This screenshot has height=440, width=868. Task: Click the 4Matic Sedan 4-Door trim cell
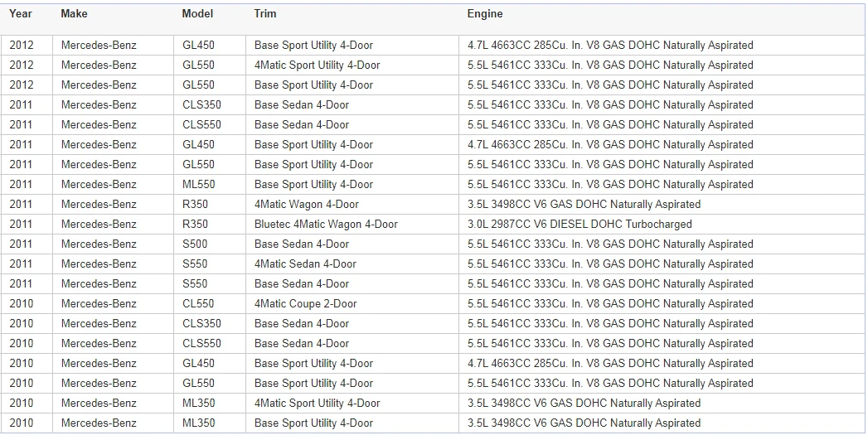pos(352,264)
